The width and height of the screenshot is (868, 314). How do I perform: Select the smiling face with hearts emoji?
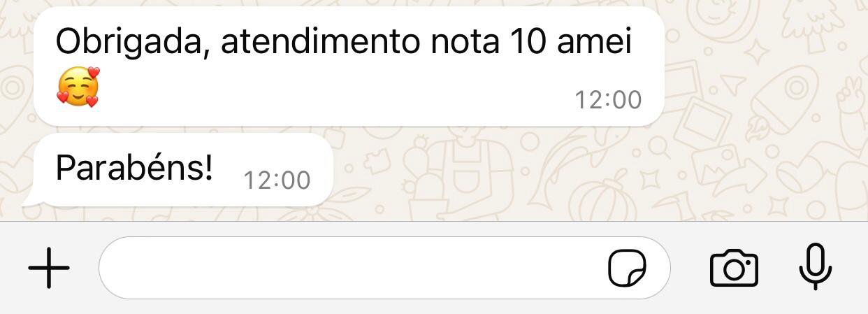click(78, 87)
